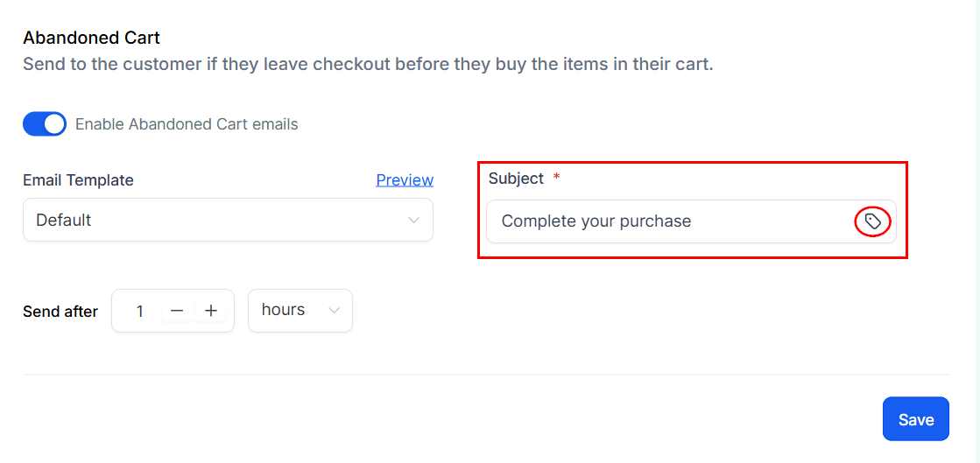Click the Abandoned Cart heading
980x463 pixels.
tap(91, 38)
